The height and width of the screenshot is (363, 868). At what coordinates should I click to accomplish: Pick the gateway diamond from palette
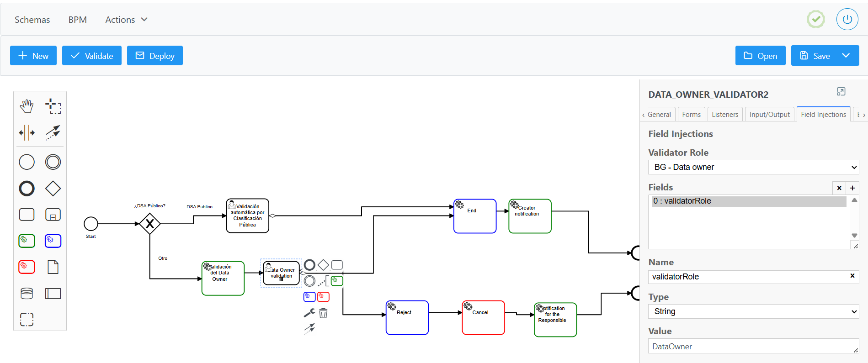pos(53,188)
